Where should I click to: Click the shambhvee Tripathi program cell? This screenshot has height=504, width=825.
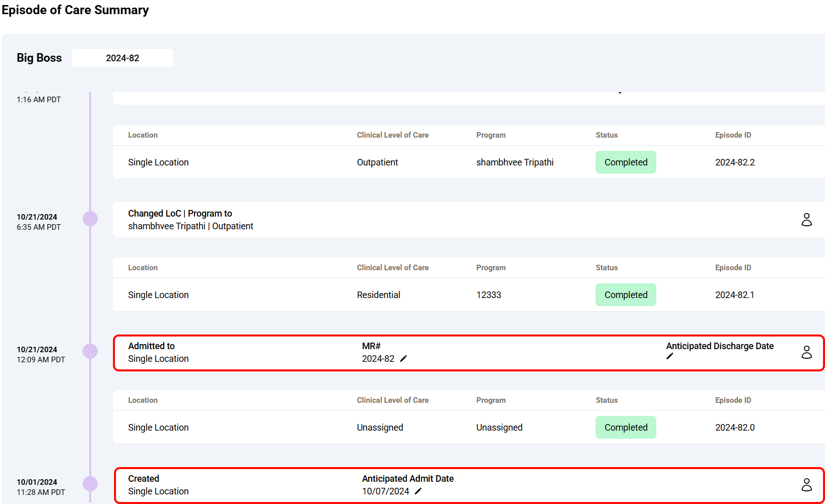coord(515,162)
